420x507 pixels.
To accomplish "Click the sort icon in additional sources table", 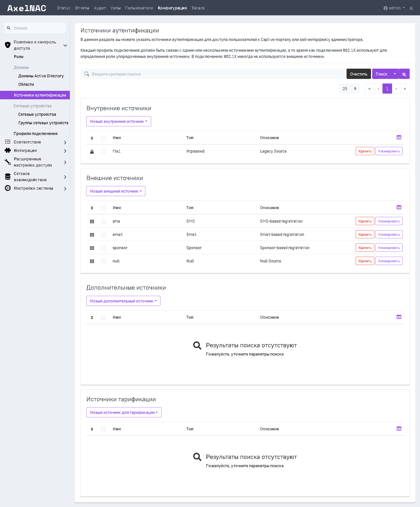I will coord(92,318).
